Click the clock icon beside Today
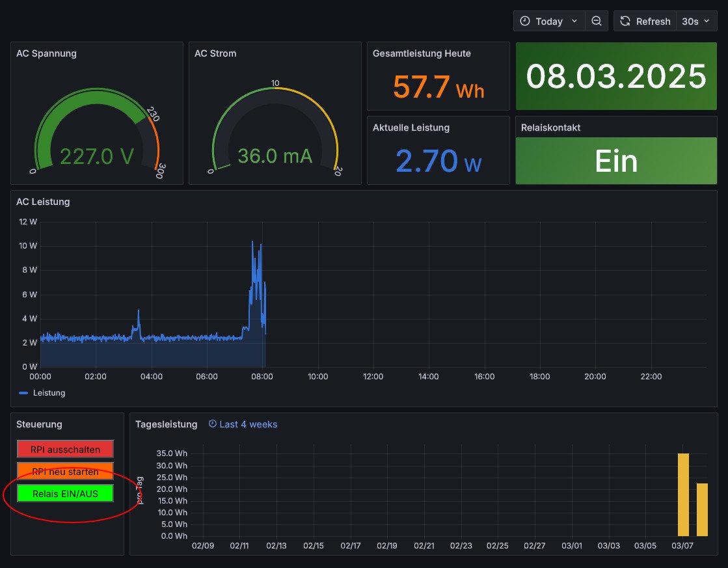728x568 pixels. pyautogui.click(x=525, y=21)
